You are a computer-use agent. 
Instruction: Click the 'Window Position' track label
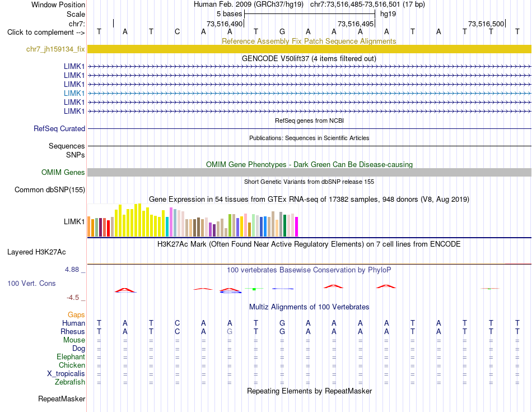58,4
